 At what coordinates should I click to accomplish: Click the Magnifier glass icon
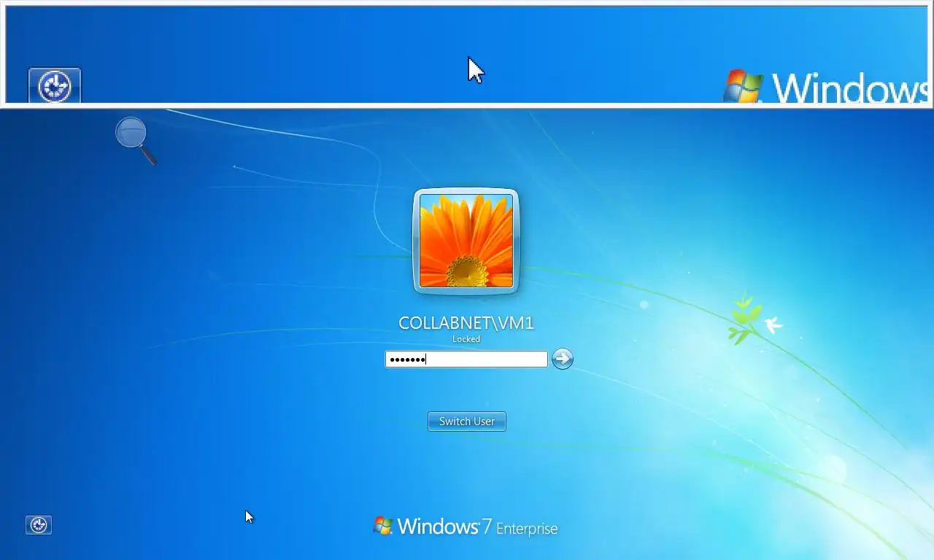136,141
